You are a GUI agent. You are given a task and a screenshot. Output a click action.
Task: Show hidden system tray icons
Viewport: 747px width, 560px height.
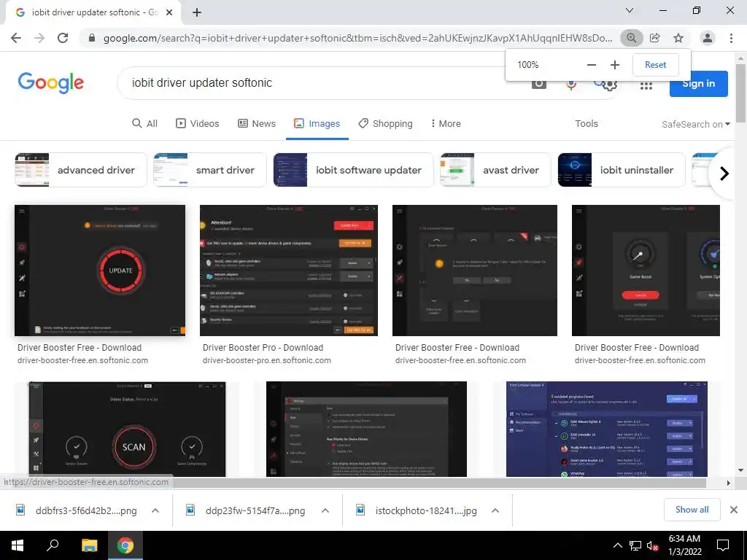tap(617, 545)
